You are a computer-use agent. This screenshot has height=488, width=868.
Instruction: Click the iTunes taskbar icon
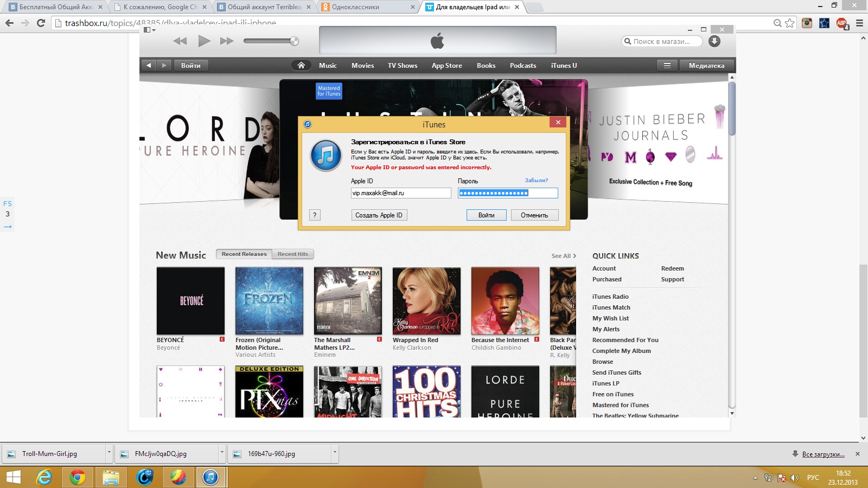tap(210, 477)
